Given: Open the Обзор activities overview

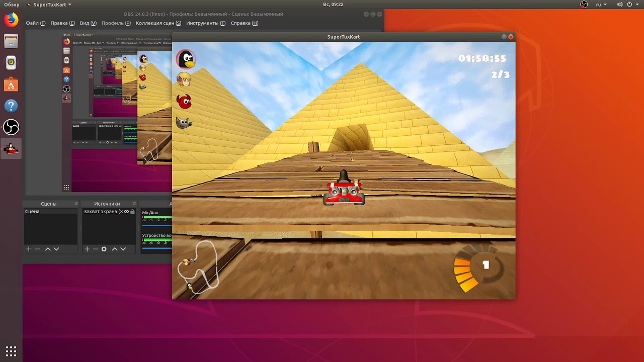Looking at the screenshot, I should point(12,5).
